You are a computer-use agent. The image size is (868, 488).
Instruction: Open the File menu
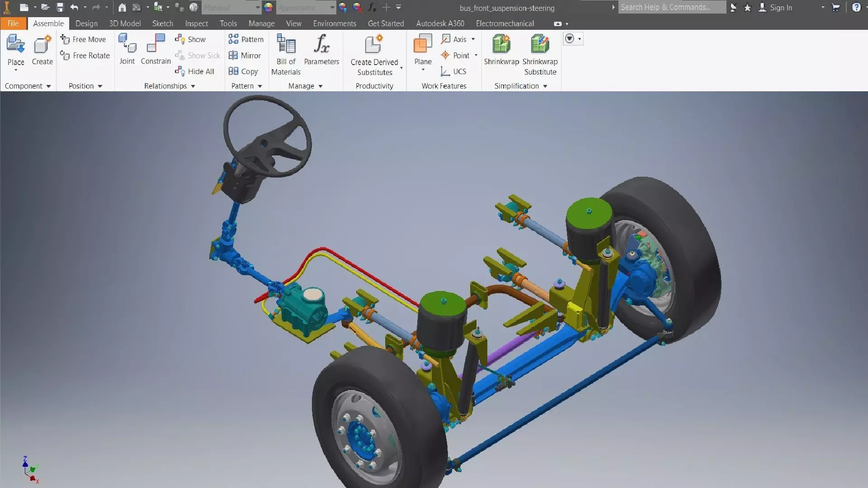(13, 23)
